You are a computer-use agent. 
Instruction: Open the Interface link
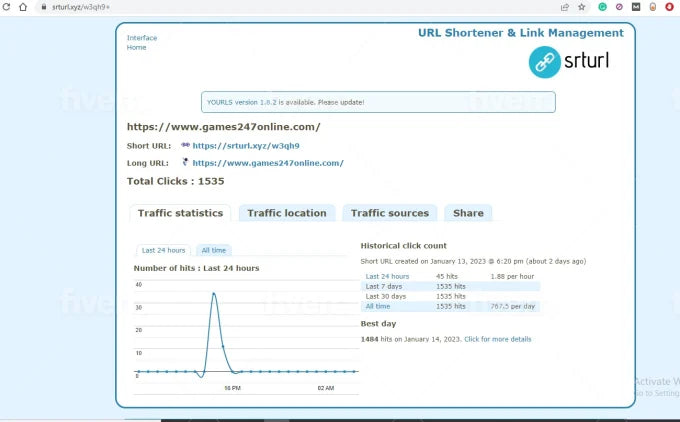142,38
